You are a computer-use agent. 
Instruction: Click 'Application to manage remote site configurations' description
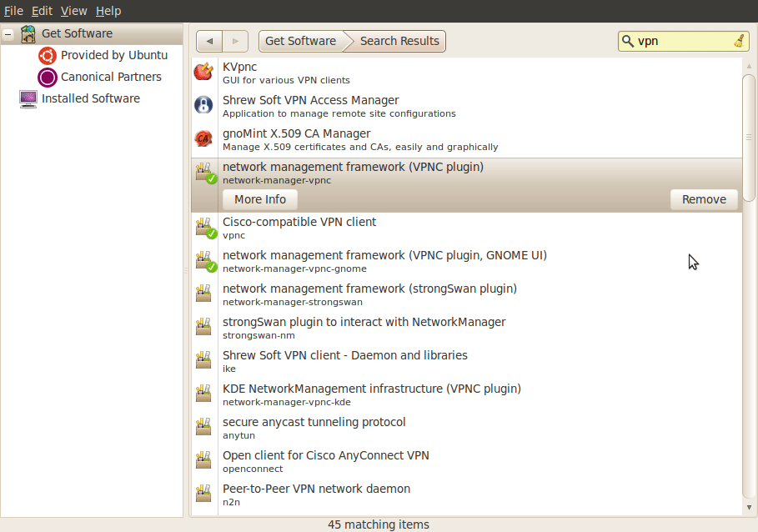pos(339,113)
